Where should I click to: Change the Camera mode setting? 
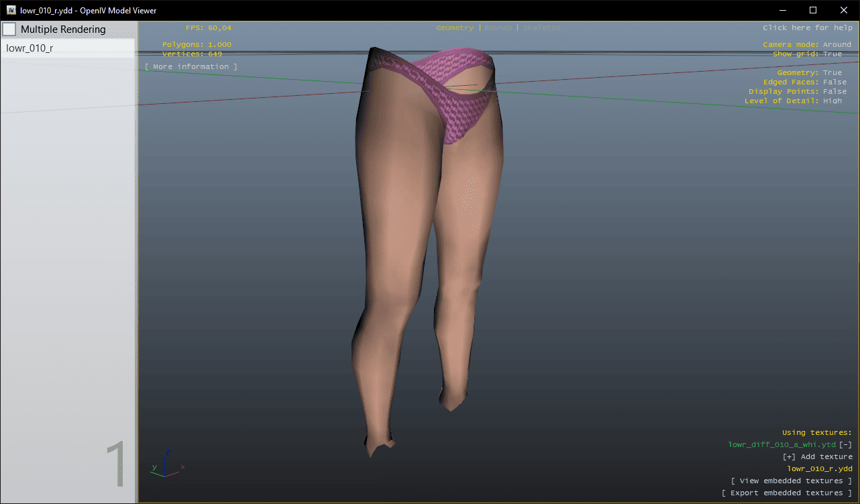[837, 44]
